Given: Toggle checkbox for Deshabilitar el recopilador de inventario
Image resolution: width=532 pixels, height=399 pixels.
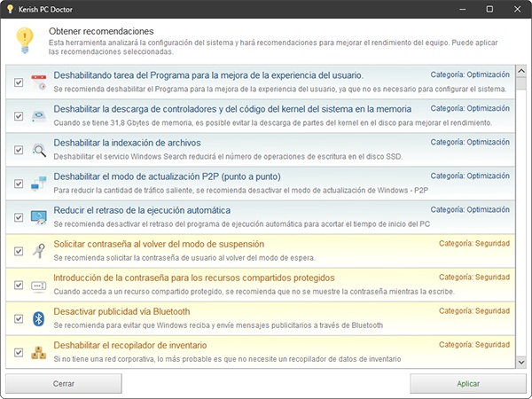Looking at the screenshot, I should (19, 353).
